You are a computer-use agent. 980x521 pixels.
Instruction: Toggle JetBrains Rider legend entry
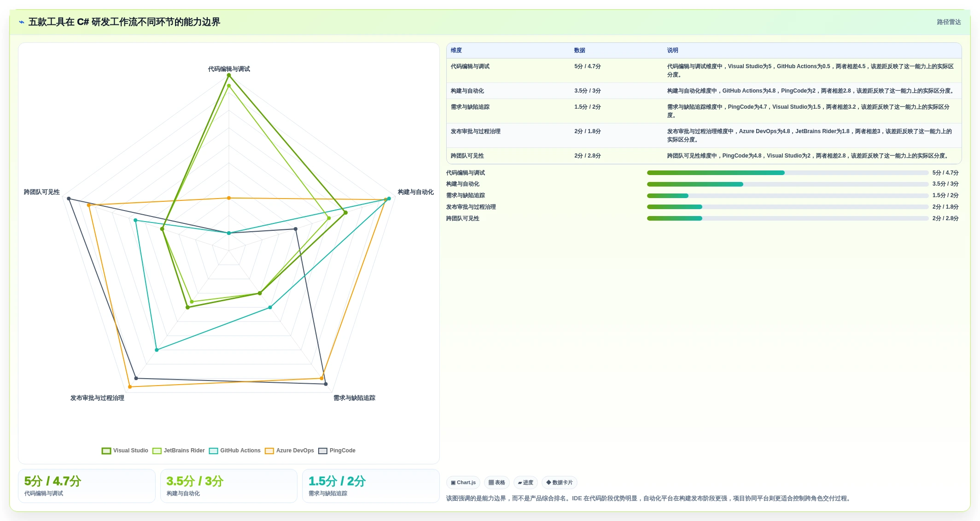(x=178, y=451)
